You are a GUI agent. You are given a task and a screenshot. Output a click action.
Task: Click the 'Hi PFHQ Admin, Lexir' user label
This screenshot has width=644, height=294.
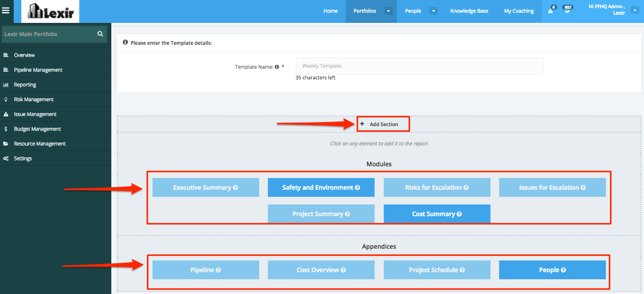[607, 10]
